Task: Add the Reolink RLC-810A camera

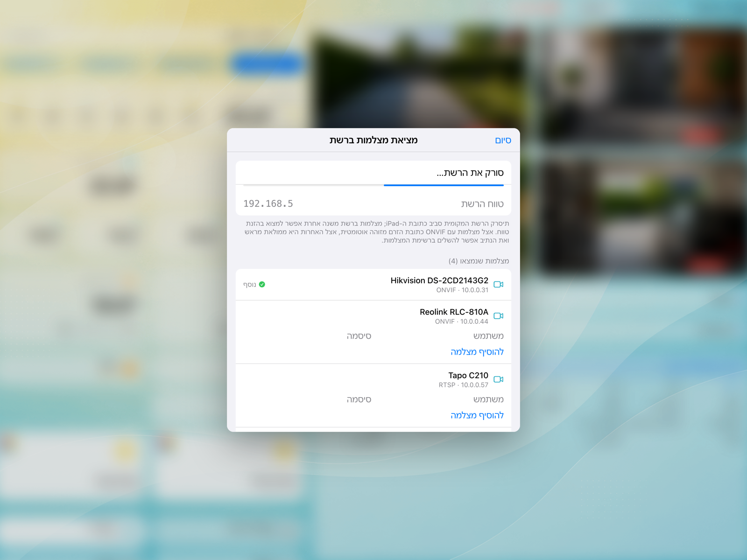Action: [x=477, y=352]
